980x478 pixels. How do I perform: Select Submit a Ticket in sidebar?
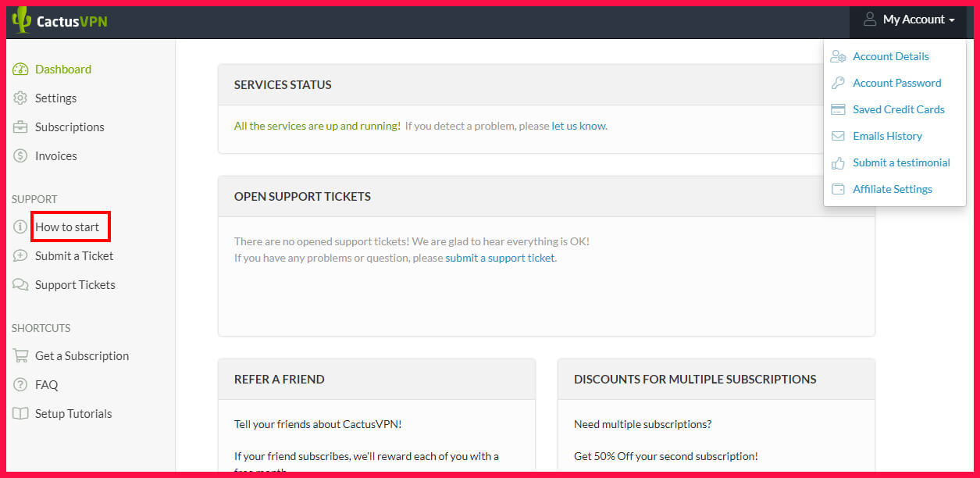point(74,255)
